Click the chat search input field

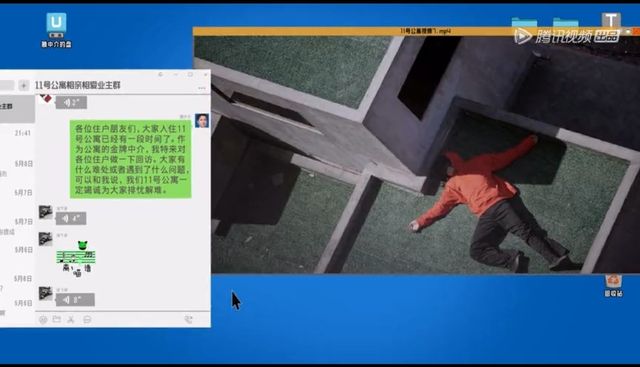pos(7,85)
